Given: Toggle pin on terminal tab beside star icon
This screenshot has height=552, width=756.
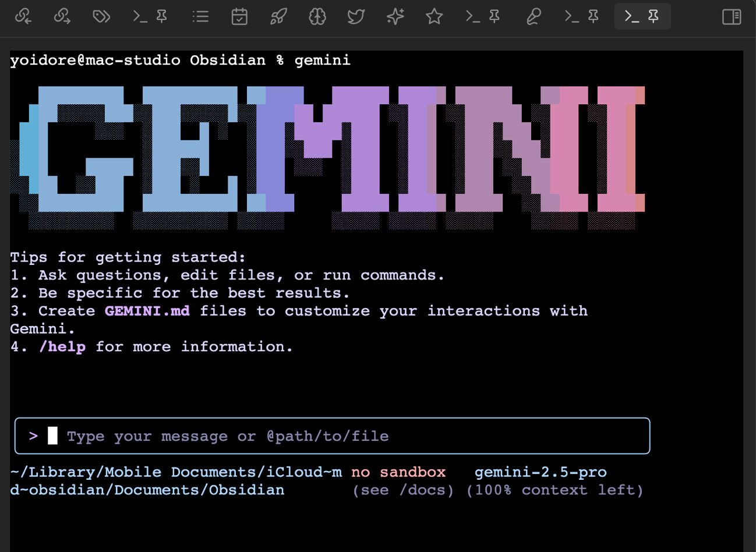Looking at the screenshot, I should (x=494, y=16).
